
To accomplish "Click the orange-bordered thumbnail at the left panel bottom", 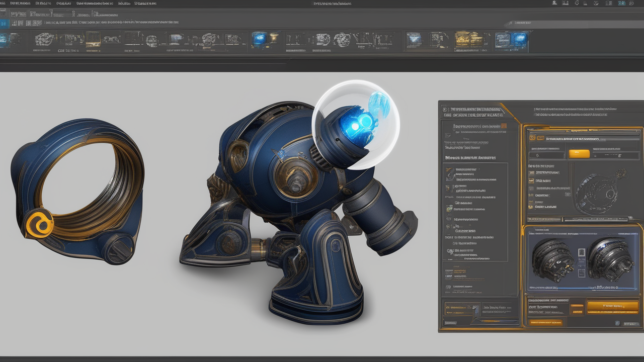I will [462, 309].
